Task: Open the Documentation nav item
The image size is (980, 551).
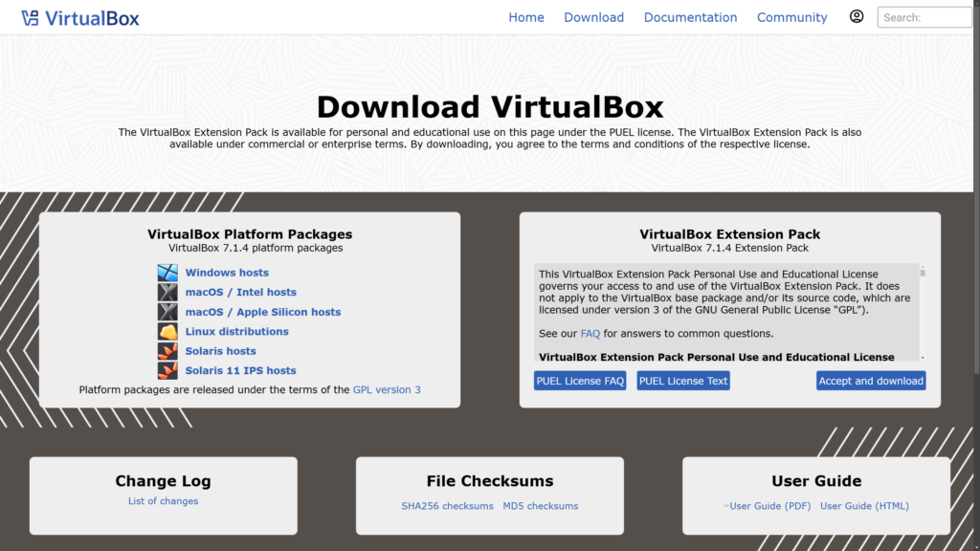Action: point(691,17)
